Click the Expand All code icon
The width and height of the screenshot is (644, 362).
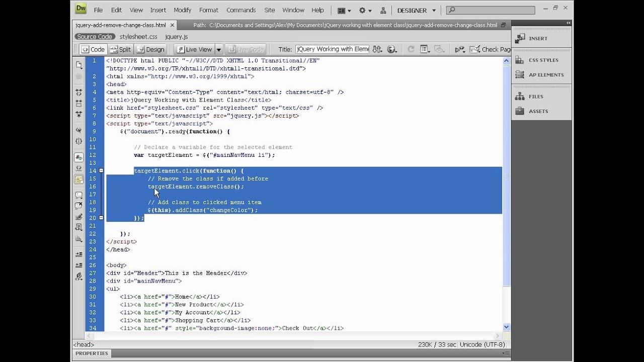[79, 115]
